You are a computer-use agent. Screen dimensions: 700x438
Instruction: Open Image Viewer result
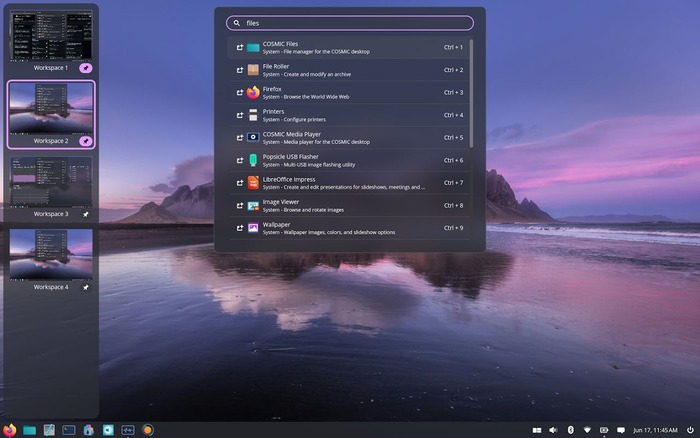click(x=350, y=205)
